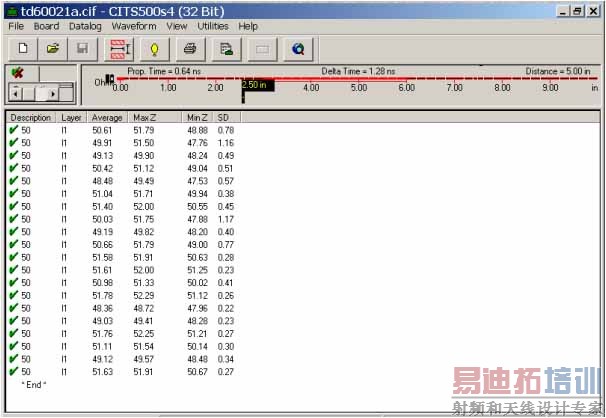Image resolution: width=606 pixels, height=418 pixels.
Task: Click green checkmark of row averaging 51.40
Action: (x=14, y=206)
